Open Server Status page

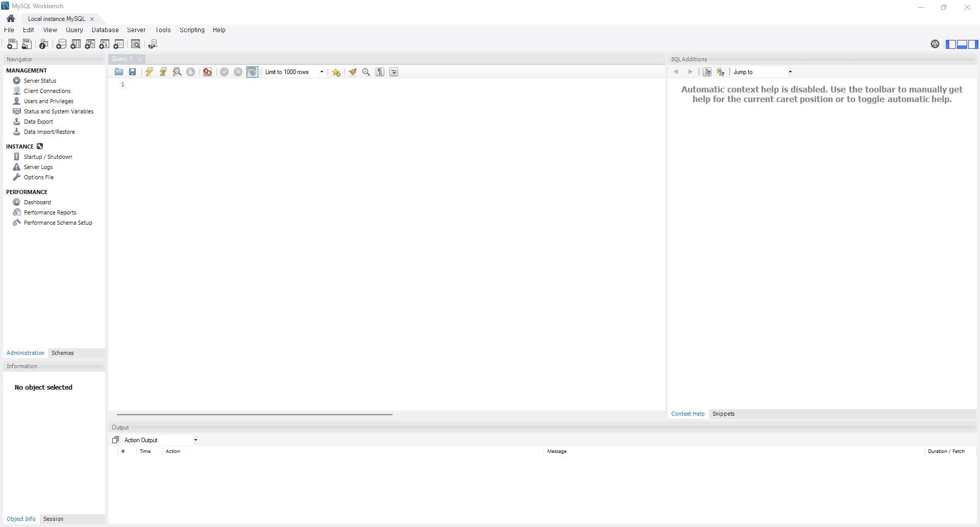point(40,81)
